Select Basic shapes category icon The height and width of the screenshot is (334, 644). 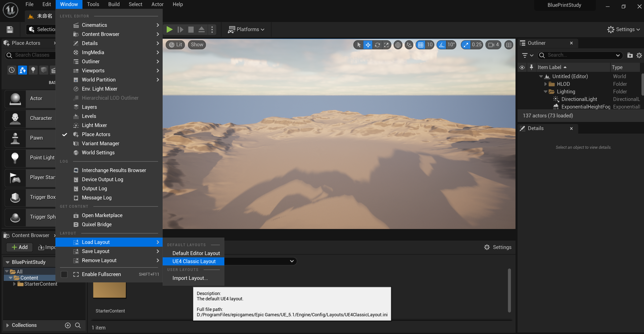tap(22, 70)
